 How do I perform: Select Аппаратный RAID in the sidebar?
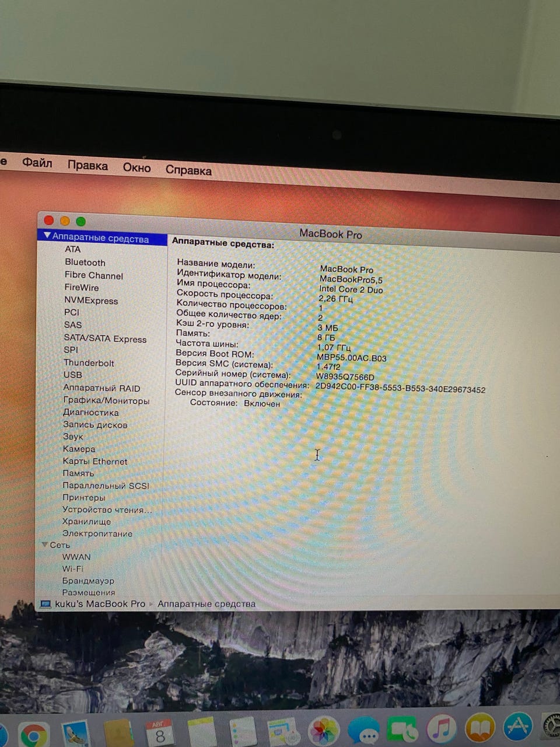click(101, 388)
